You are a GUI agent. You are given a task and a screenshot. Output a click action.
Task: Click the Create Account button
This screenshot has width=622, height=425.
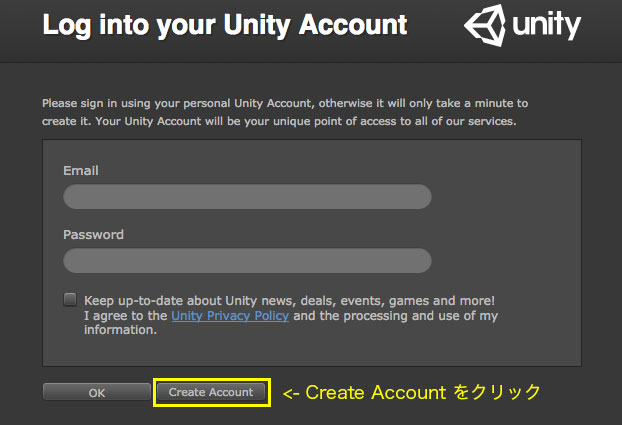point(211,392)
